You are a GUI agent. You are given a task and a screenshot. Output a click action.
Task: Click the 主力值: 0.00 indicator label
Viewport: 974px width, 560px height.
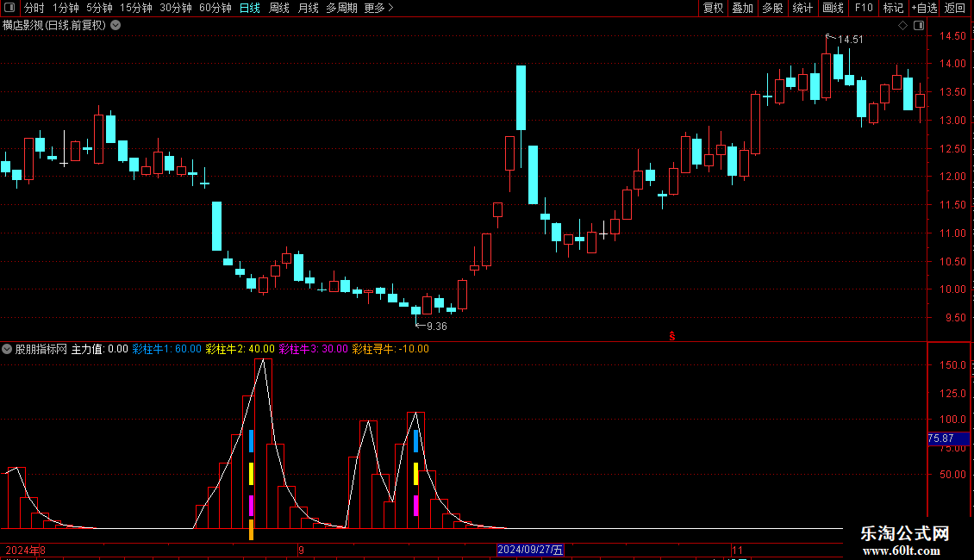click(x=99, y=349)
